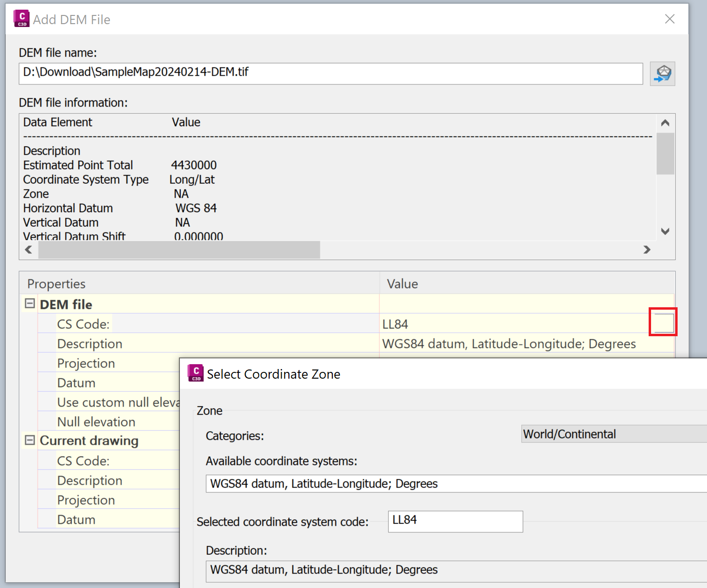This screenshot has height=588, width=707.
Task: Select the LL84 value of DEM file CS Code
Action: point(395,324)
